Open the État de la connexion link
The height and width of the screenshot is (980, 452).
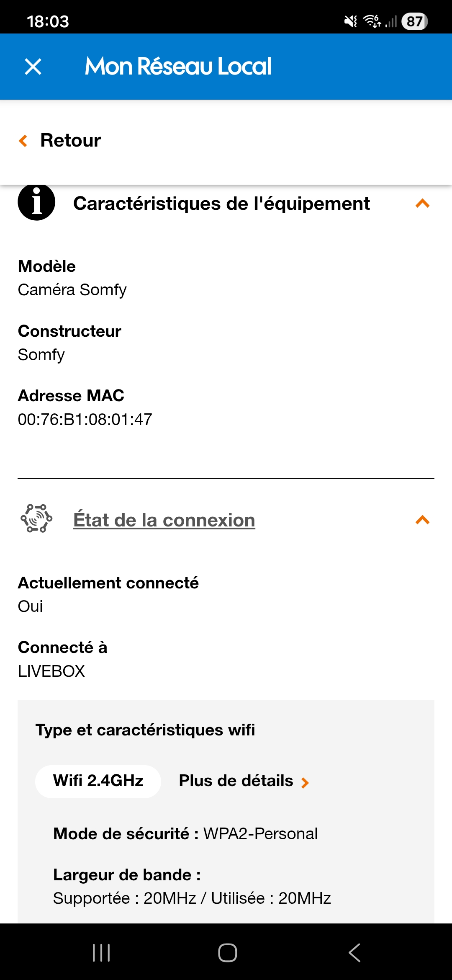(x=164, y=520)
